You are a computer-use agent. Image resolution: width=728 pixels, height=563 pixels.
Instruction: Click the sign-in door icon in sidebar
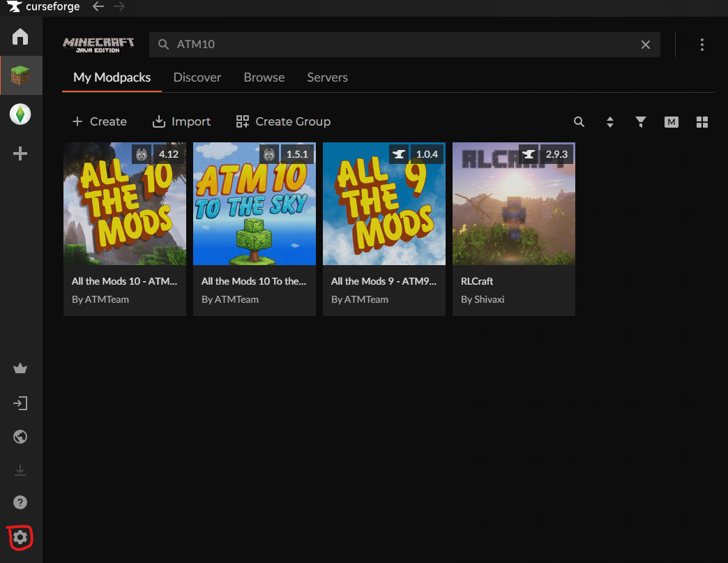[20, 403]
